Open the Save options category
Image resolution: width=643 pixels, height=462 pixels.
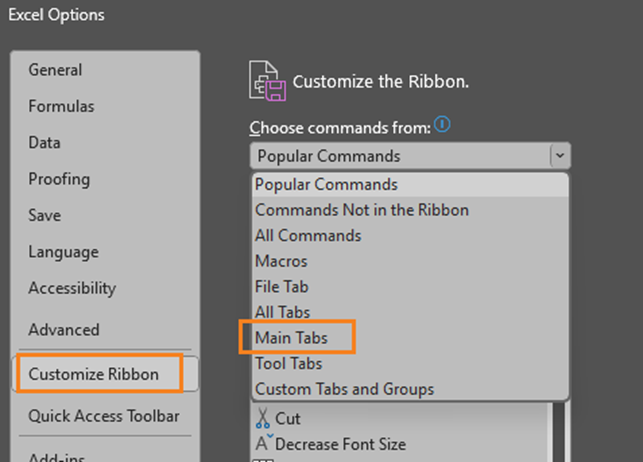tap(105, 216)
